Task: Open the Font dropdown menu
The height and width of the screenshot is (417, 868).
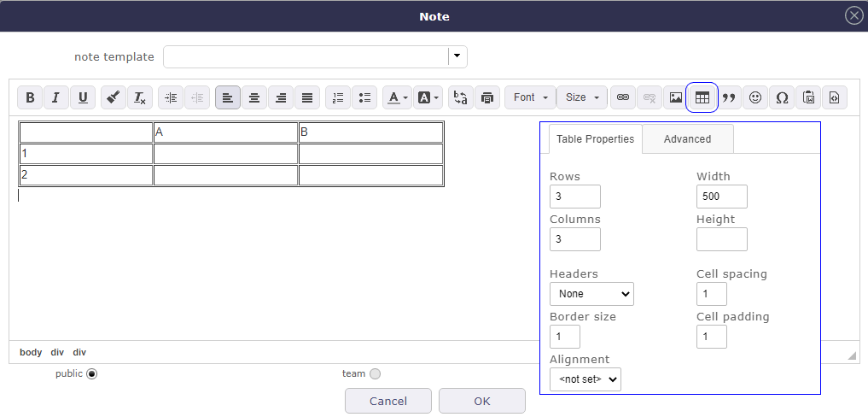Action: point(530,97)
